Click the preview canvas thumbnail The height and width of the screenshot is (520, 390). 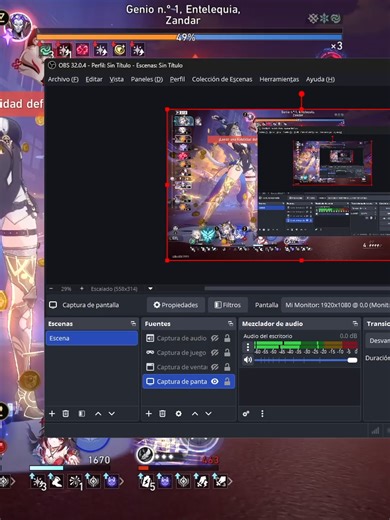coord(278,184)
